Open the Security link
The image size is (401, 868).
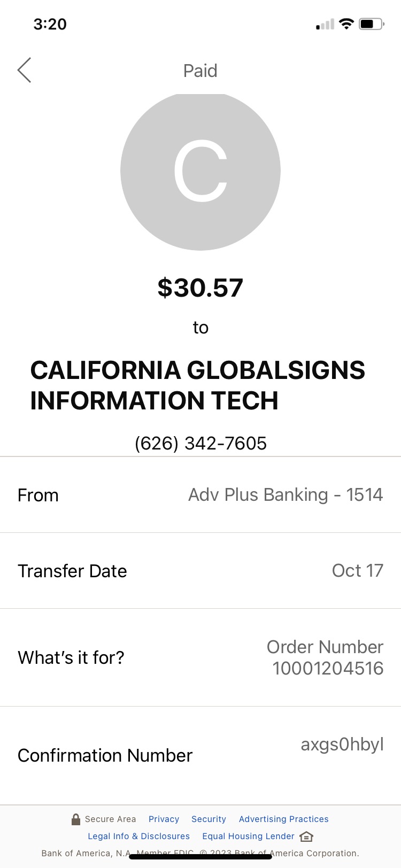(209, 819)
